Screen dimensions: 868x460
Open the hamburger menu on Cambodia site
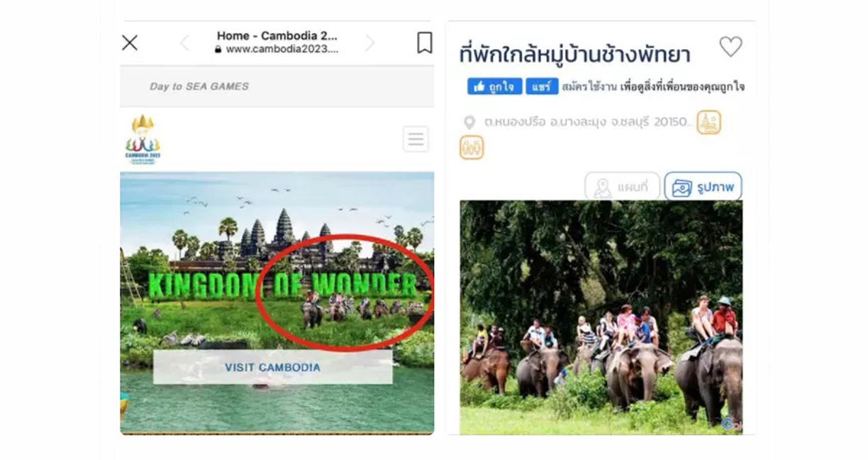[416, 139]
